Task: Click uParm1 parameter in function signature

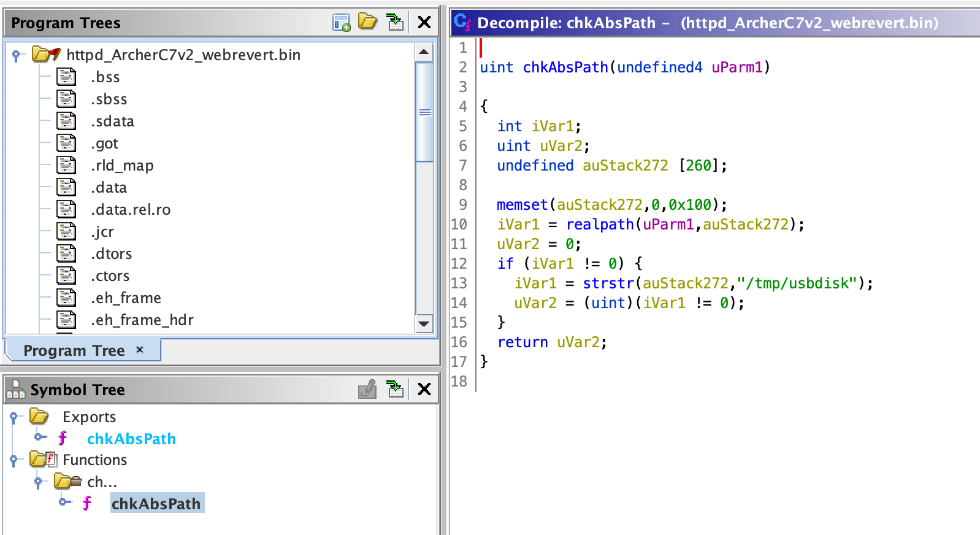Action: 737,67
